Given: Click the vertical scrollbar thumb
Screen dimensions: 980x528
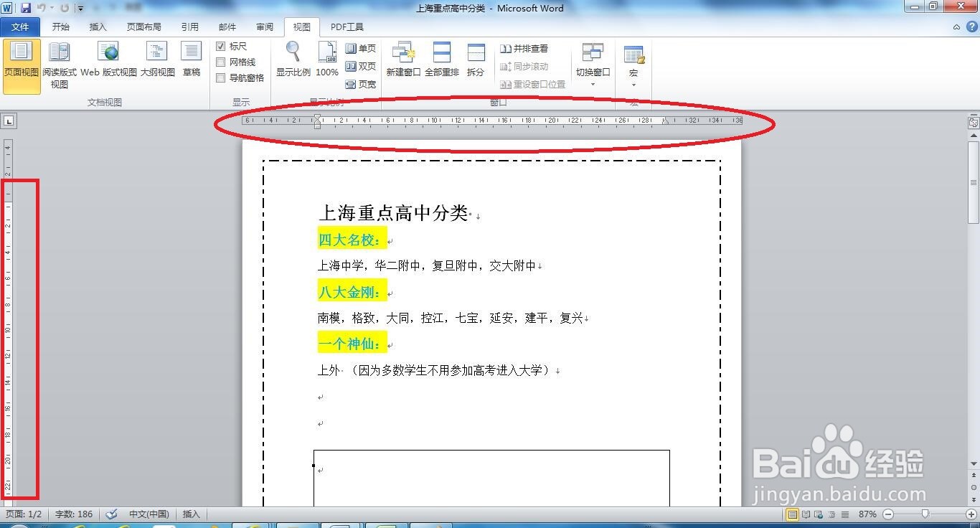Looking at the screenshot, I should (974, 183).
